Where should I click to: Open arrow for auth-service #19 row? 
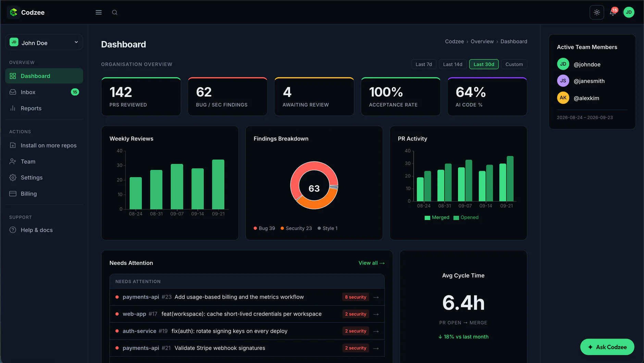[x=376, y=331]
